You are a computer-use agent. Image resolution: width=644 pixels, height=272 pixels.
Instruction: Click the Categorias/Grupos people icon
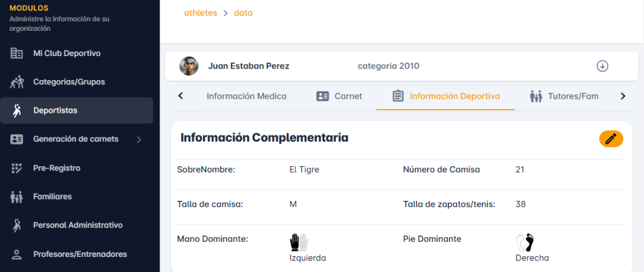click(x=17, y=82)
